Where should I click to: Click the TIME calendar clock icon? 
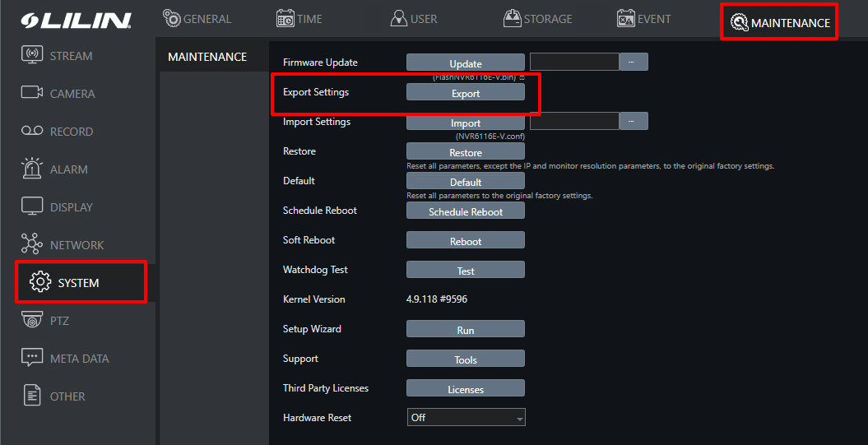pos(285,18)
